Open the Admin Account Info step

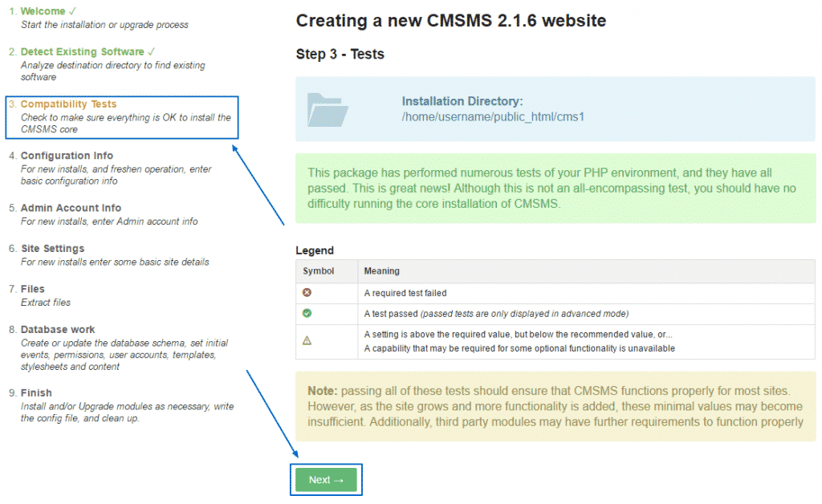click(71, 207)
